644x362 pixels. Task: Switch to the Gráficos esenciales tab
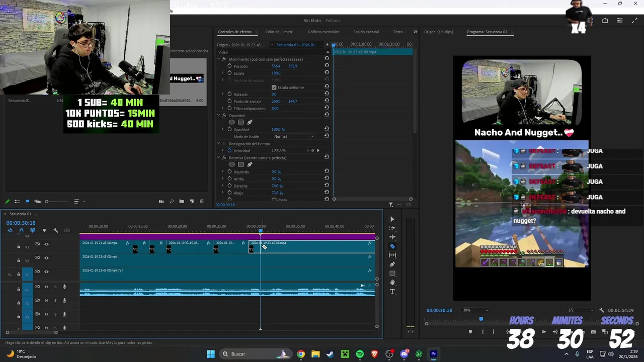coord(324,32)
